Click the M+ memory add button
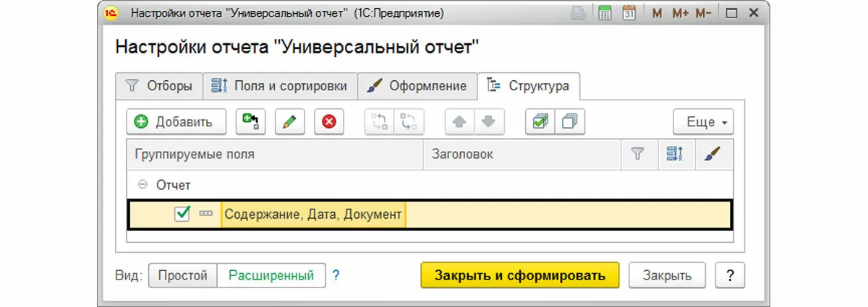The image size is (868, 307). [679, 14]
